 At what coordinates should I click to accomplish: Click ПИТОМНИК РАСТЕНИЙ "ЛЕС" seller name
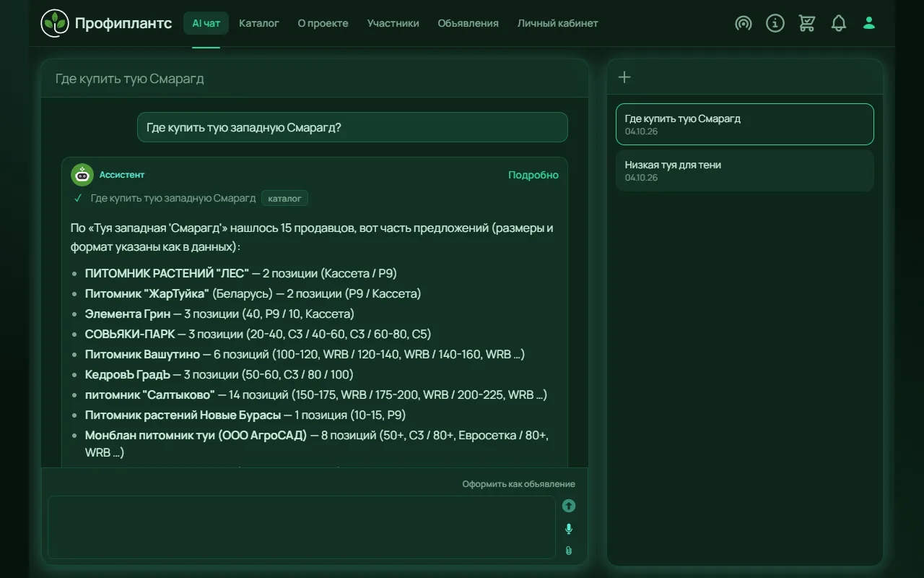pos(167,273)
